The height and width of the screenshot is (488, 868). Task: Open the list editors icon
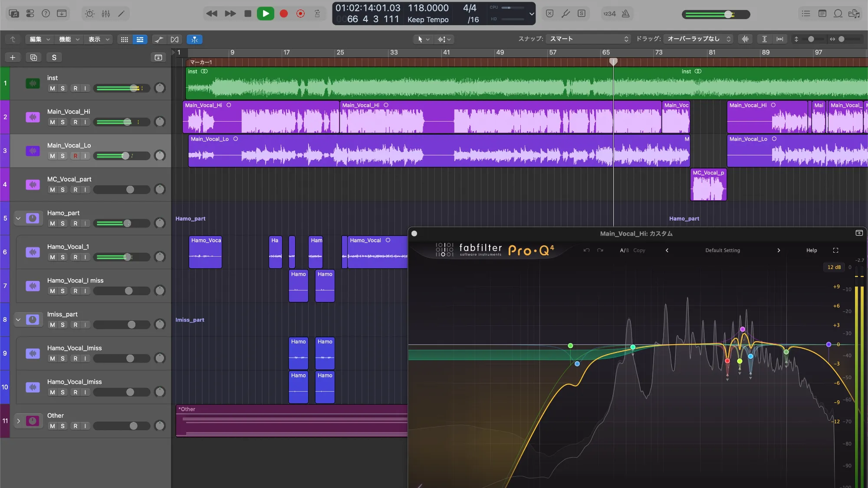click(x=806, y=13)
